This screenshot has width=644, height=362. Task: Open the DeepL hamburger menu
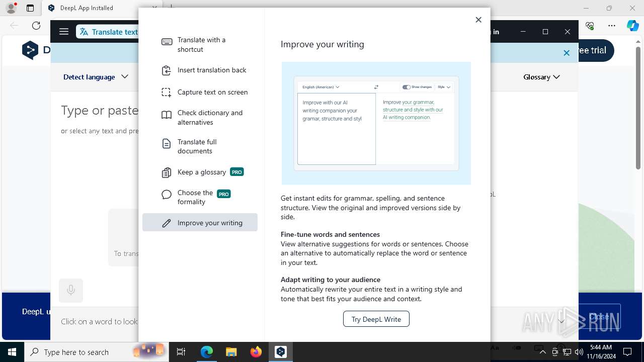point(63,32)
